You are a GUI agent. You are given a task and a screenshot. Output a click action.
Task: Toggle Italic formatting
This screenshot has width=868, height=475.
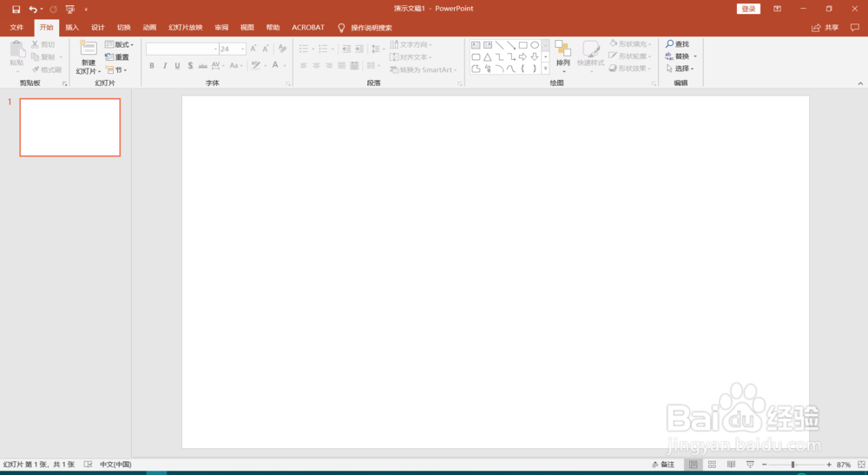tap(164, 65)
